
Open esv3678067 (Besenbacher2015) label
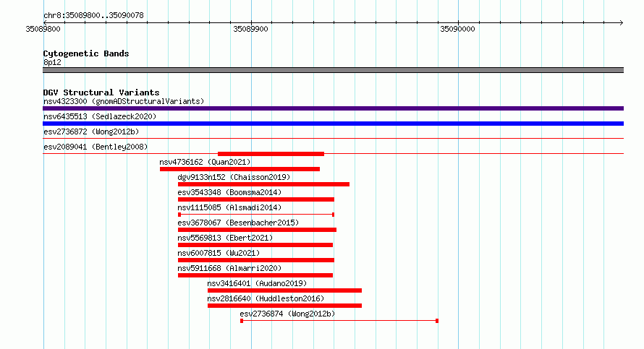pyautogui.click(x=238, y=223)
